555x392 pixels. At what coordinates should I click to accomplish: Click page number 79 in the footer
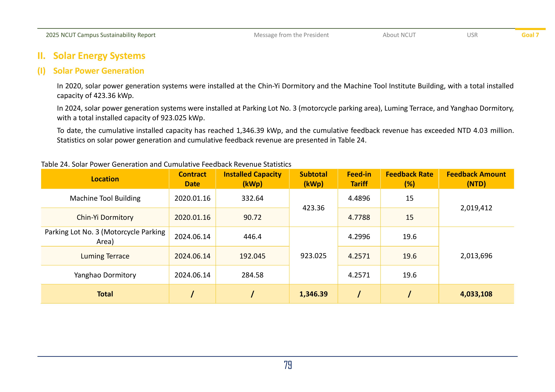pos(288,365)
